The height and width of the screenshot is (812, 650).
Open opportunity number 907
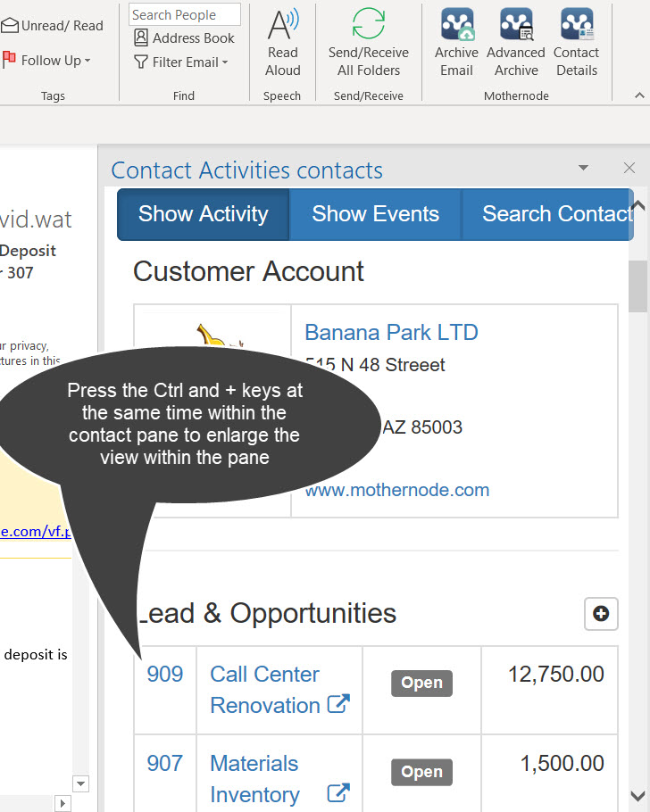165,763
